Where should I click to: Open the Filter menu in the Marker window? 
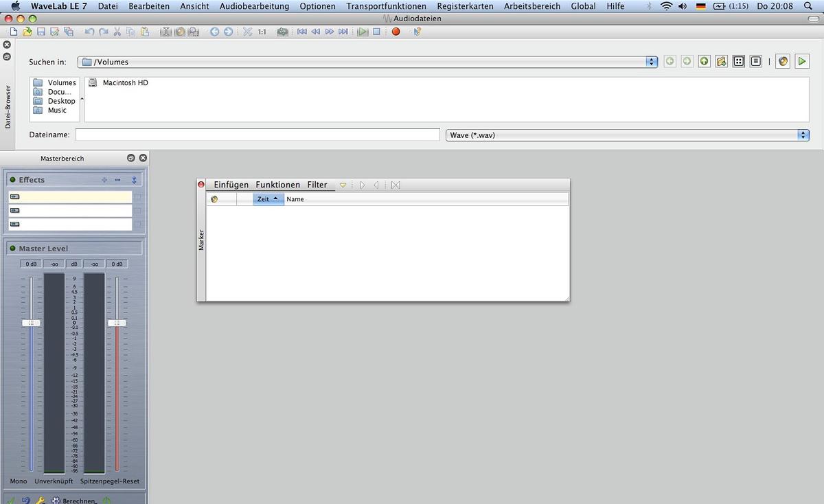click(x=317, y=185)
